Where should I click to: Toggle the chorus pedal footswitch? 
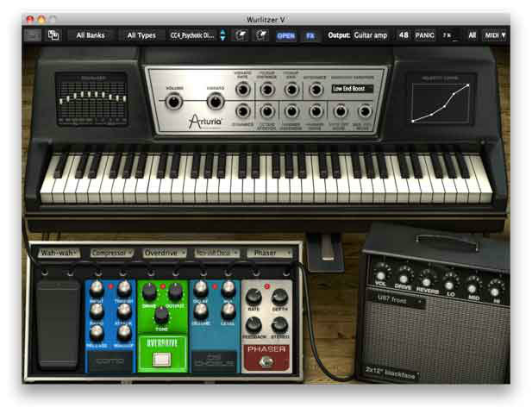(x=214, y=361)
